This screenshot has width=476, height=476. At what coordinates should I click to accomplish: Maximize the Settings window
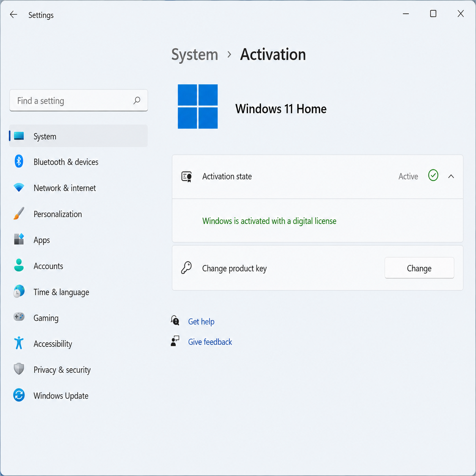point(433,14)
